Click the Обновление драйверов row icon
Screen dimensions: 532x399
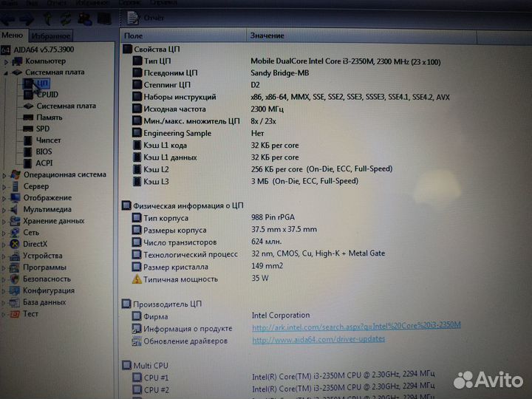tap(137, 341)
